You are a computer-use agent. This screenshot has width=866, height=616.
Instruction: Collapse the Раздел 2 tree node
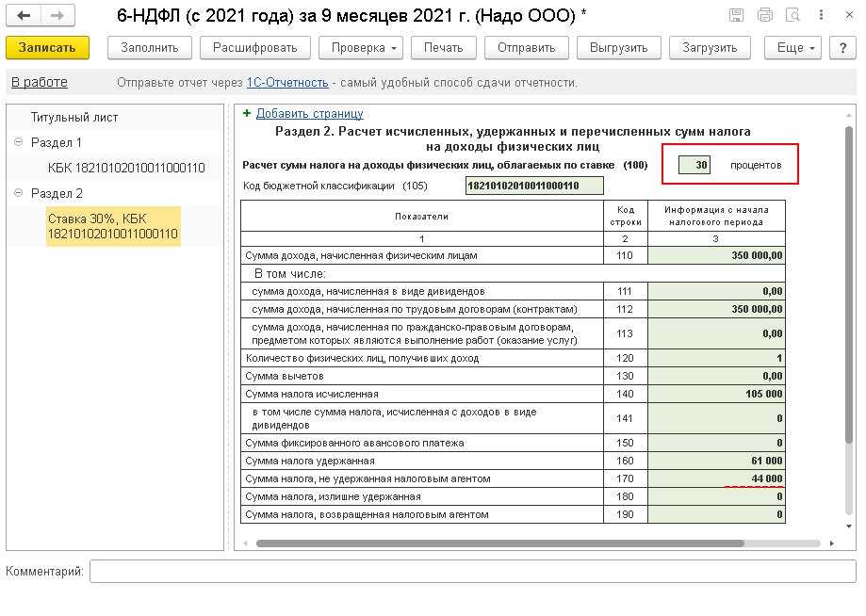pos(19,193)
